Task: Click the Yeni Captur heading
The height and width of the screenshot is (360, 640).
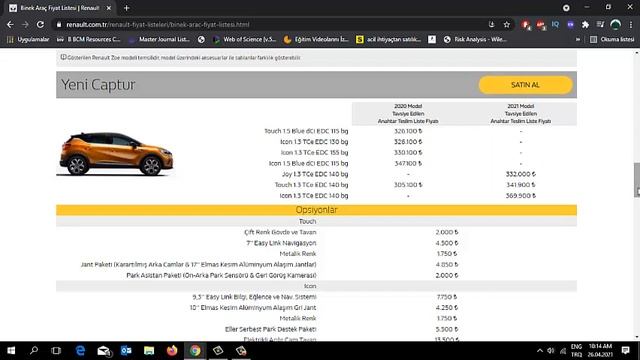Action: (98, 85)
